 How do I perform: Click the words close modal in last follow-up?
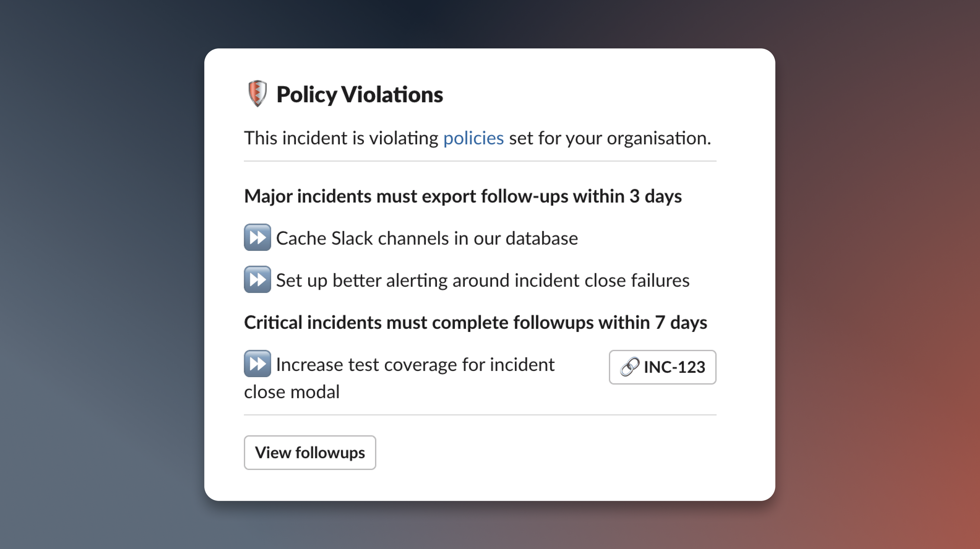click(x=292, y=392)
